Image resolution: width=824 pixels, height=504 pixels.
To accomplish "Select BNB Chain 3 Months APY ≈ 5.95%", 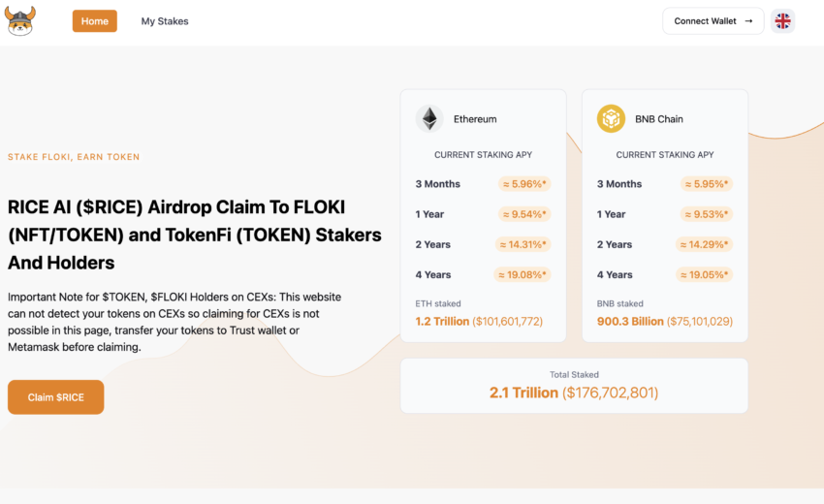I will (x=707, y=184).
